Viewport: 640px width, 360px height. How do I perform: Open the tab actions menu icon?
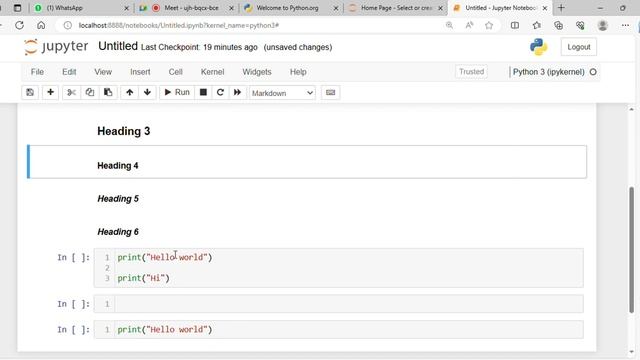tap(17, 8)
